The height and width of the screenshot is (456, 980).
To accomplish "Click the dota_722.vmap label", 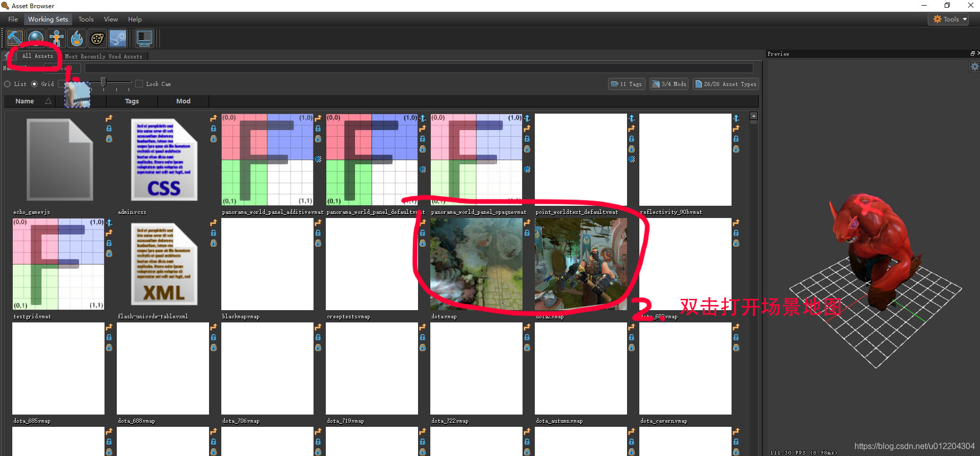I will click(450, 421).
